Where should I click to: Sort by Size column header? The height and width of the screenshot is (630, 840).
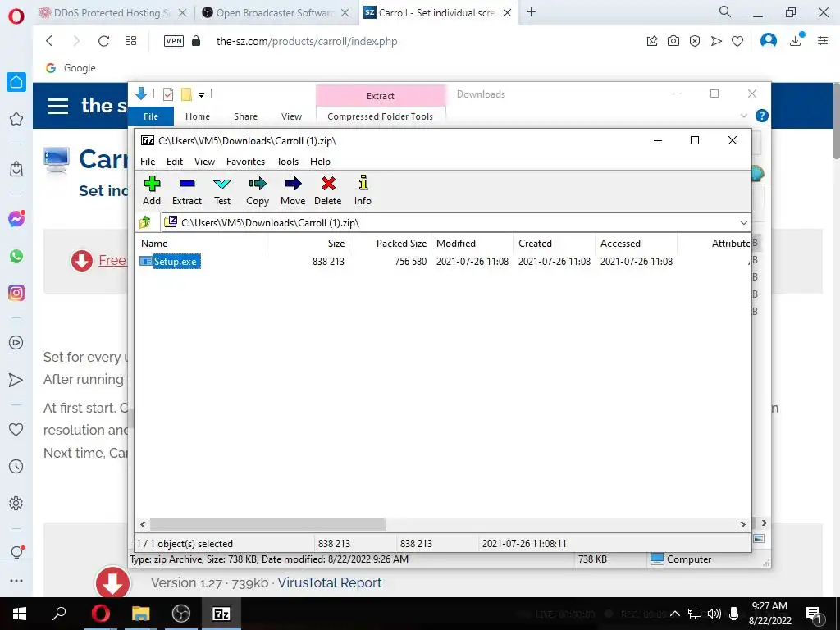pos(308,243)
